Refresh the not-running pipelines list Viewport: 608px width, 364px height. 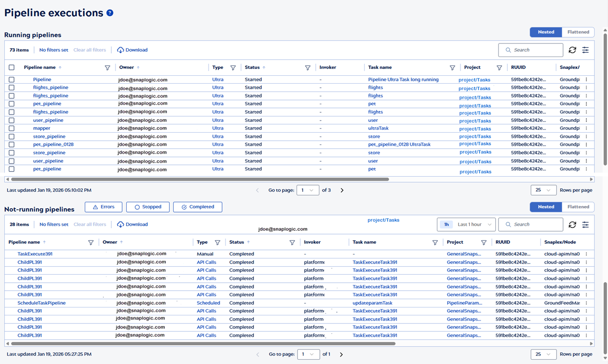[572, 224]
